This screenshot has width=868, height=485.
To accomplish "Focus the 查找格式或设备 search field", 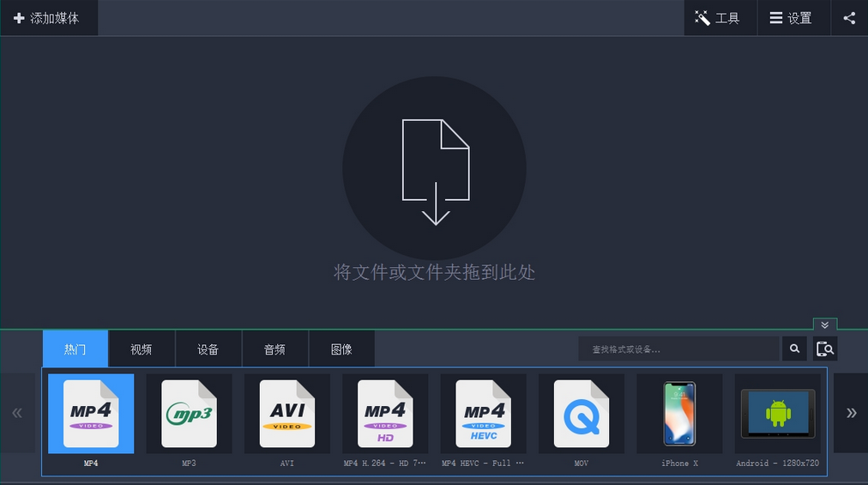I will tap(679, 349).
